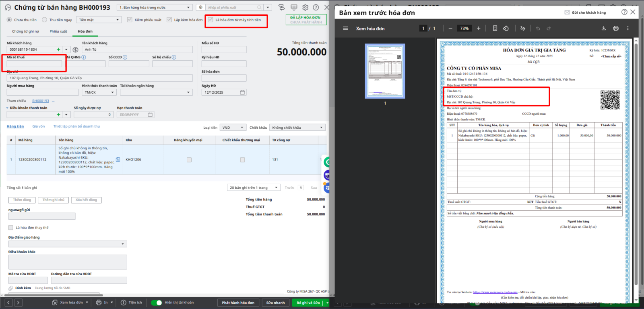The width and height of the screenshot is (644, 309).
Task: Select the 'Thu tiền ngay' radio button
Action: tap(45, 20)
